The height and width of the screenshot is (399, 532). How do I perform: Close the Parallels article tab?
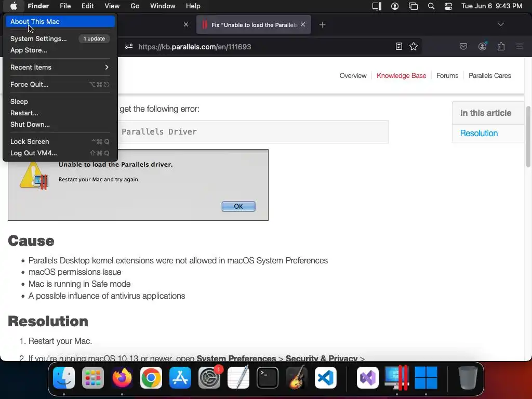tap(303, 24)
